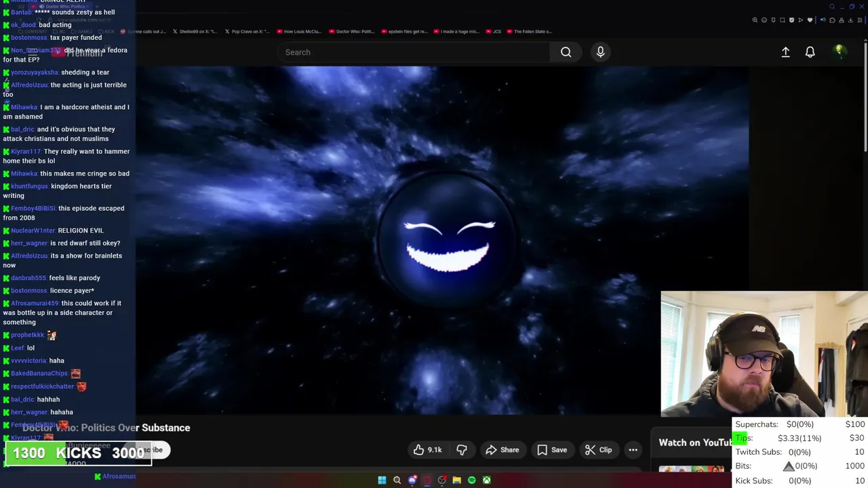Open the Windows Start menu

382,481
